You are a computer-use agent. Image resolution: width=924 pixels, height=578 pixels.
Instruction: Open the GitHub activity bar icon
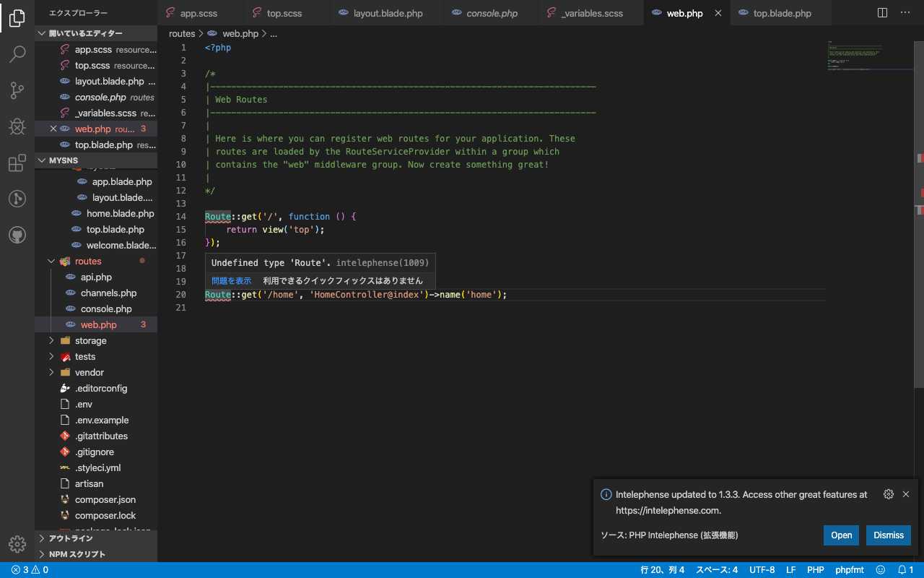[17, 235]
